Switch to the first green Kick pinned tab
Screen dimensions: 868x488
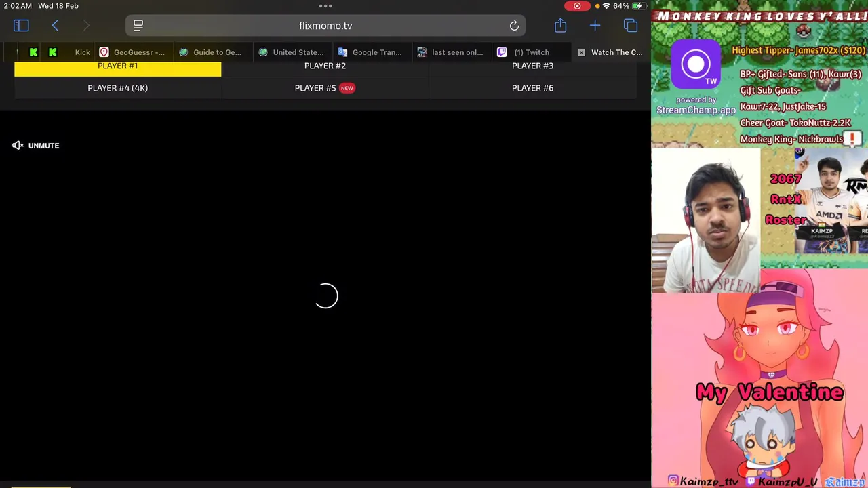(33, 52)
